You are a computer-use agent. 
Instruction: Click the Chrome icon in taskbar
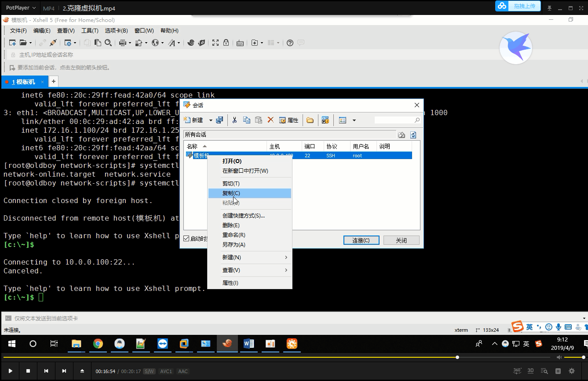pos(98,344)
